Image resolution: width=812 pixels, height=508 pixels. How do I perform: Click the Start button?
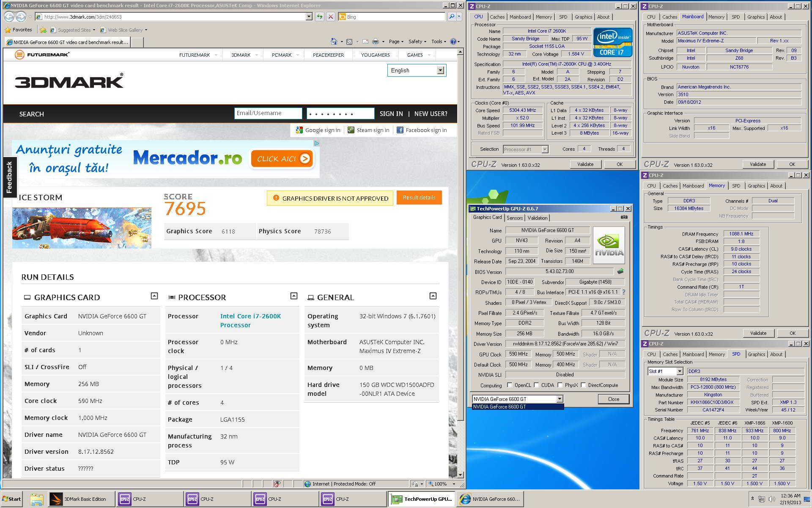[x=11, y=499]
